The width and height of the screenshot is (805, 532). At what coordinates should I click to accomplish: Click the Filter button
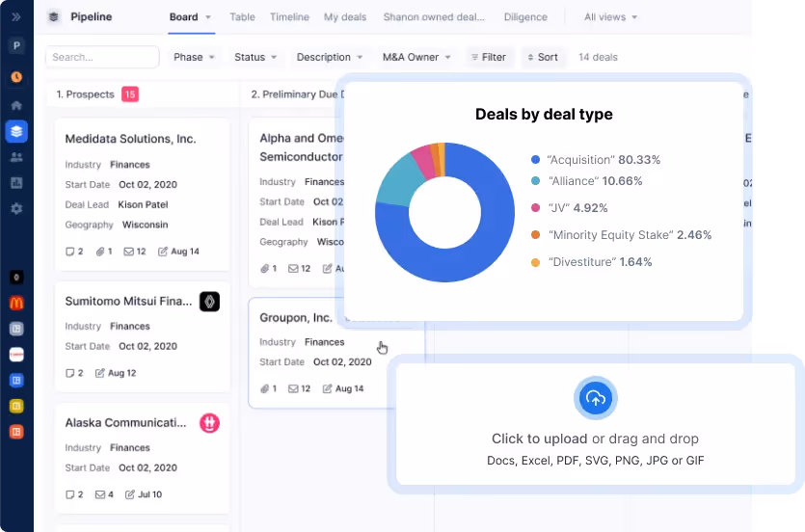tap(488, 57)
